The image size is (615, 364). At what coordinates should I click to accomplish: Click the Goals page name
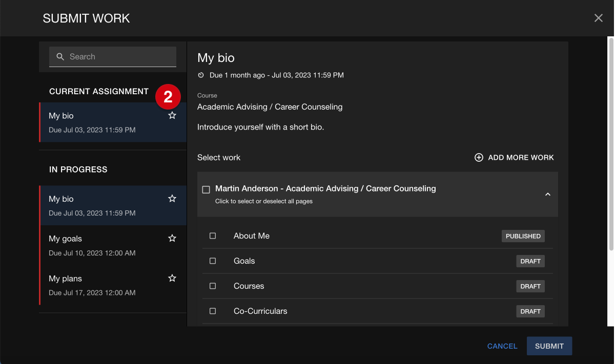pyautogui.click(x=244, y=261)
